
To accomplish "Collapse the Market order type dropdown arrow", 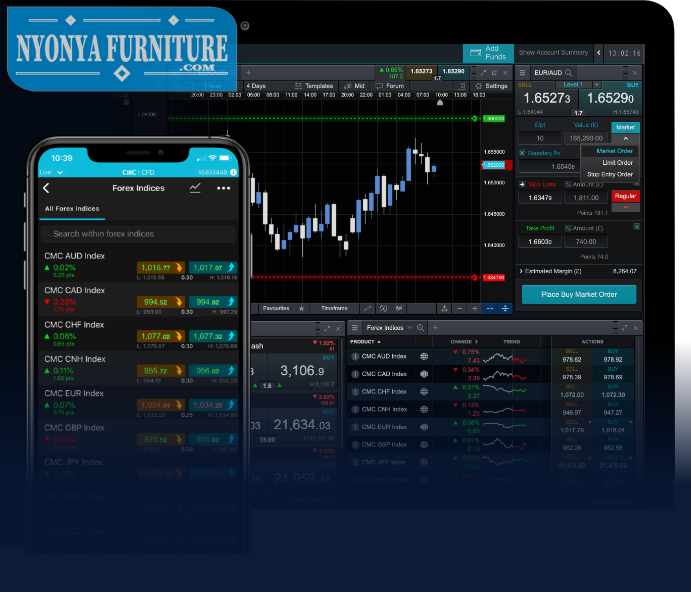I will (625, 138).
